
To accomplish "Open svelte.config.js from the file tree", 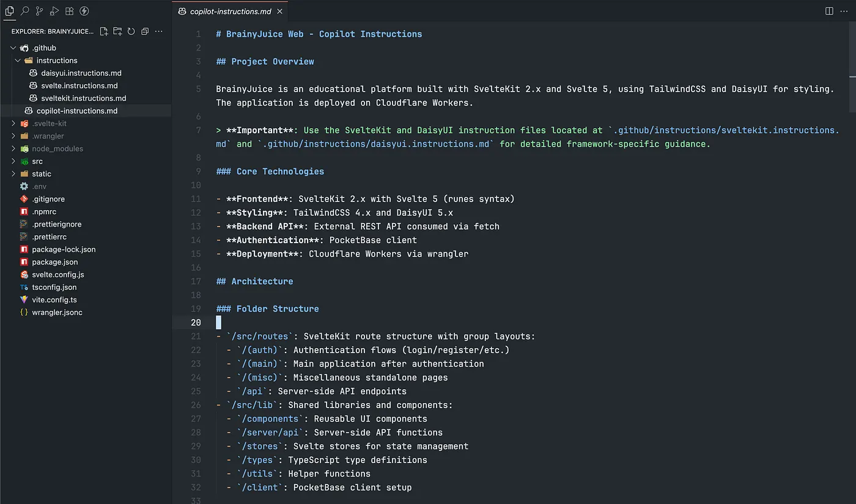I will (57, 274).
